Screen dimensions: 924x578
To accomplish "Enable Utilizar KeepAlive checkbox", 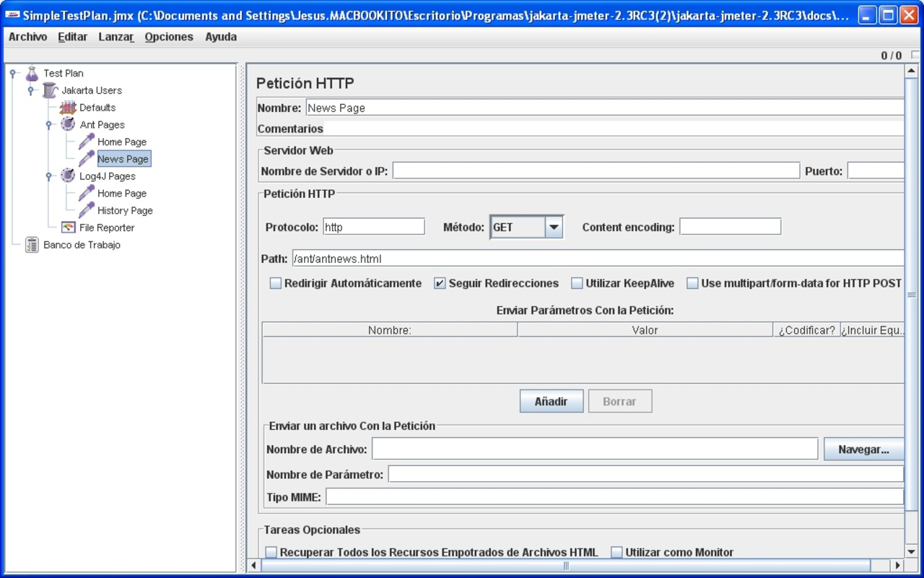I will pos(577,283).
